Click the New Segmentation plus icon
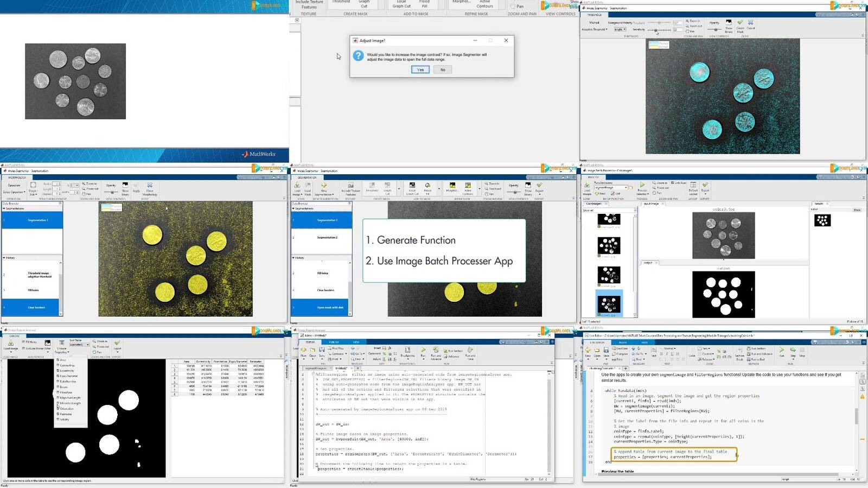Screen dimensions: 868x488 pos(324,185)
